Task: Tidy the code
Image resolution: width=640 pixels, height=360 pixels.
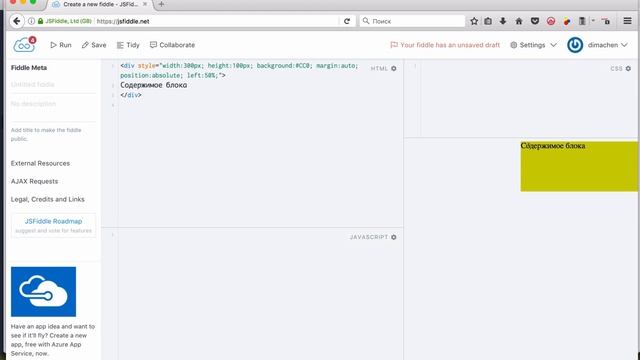Action: (x=128, y=45)
